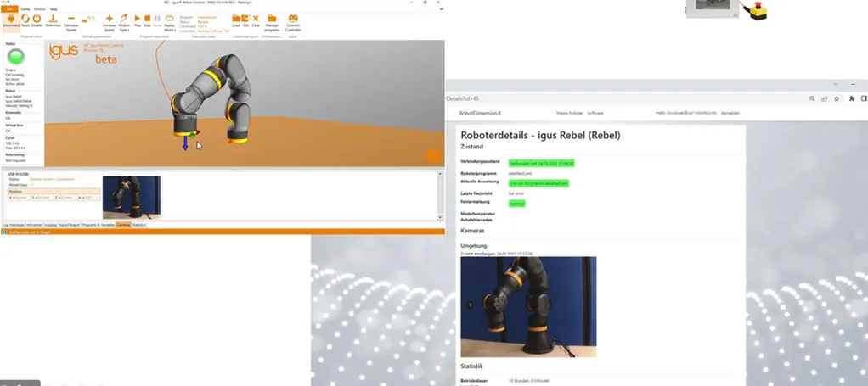Click the Statistik heading
The width and height of the screenshot is (868, 386).
pyautogui.click(x=471, y=366)
